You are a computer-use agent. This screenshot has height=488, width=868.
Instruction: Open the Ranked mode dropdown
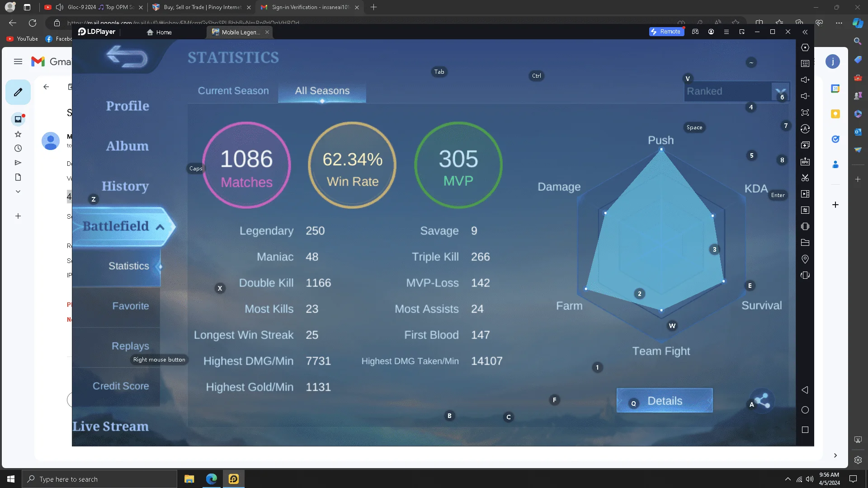[737, 91]
